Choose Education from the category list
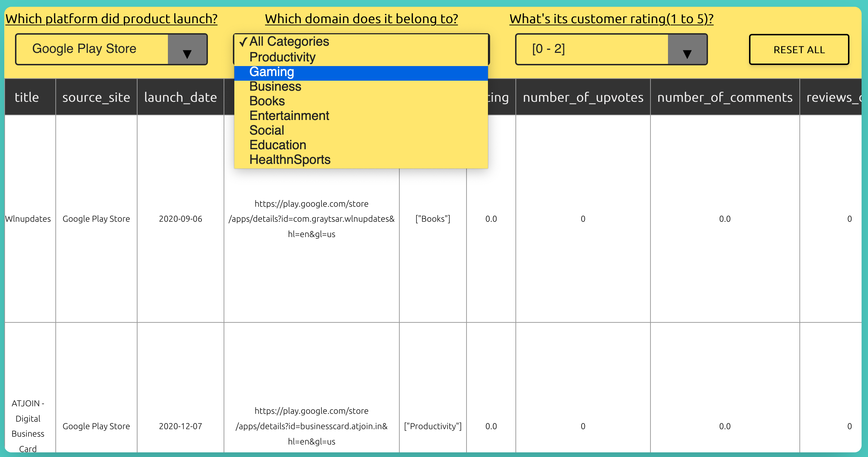The height and width of the screenshot is (457, 868). 278,145
